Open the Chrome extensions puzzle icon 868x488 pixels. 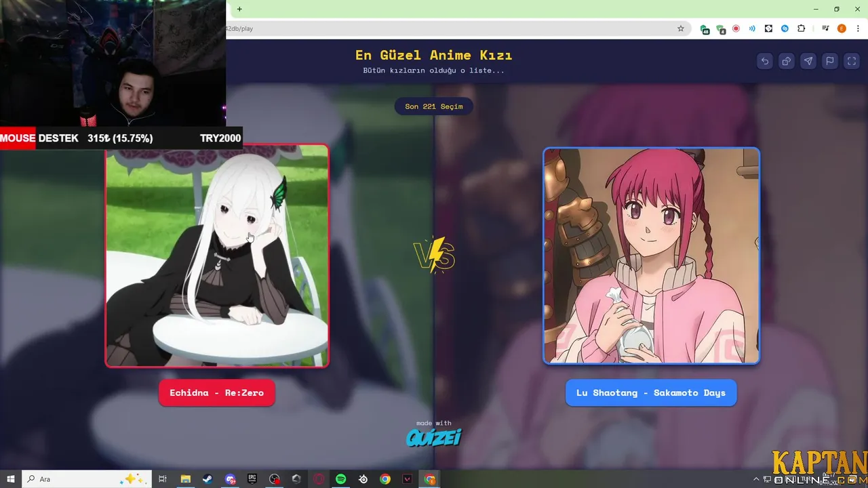[x=801, y=28]
